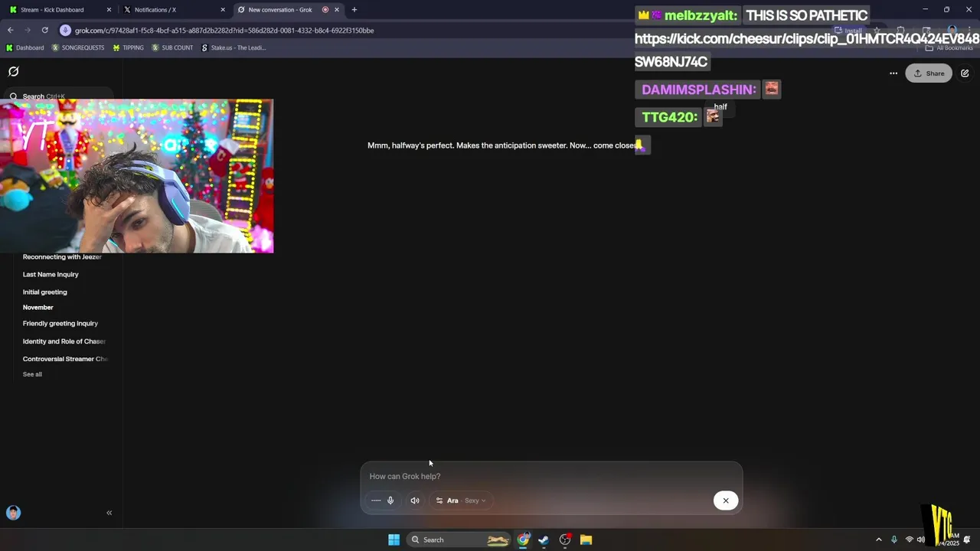Open the SUB COUNT bookmark
Screen dimensions: 980x551
point(172,47)
